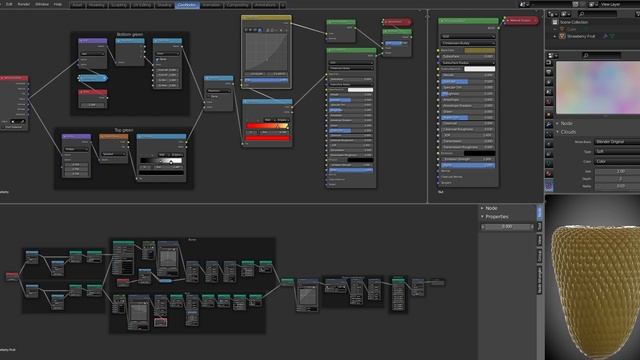Click the Nabla value field in Clouds panel

617,186
